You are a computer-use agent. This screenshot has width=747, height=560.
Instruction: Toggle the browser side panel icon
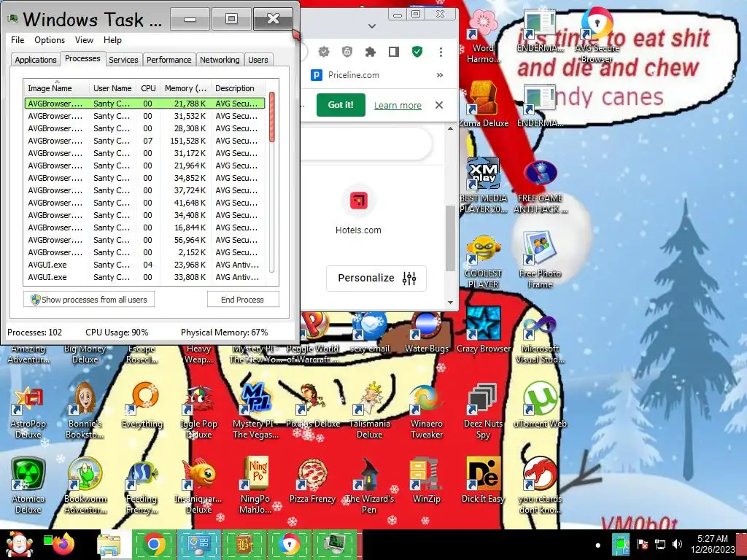[393, 52]
